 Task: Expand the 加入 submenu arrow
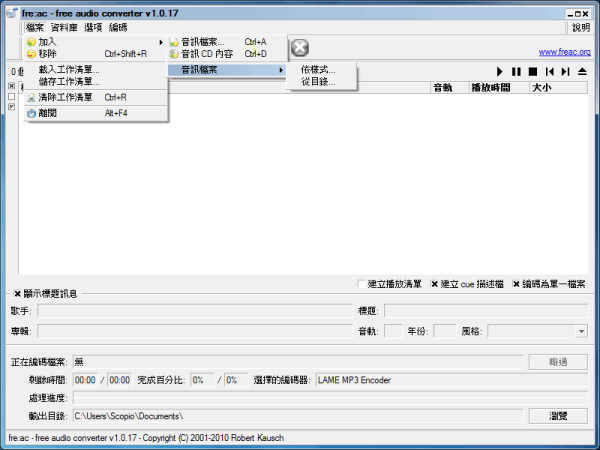coord(161,42)
